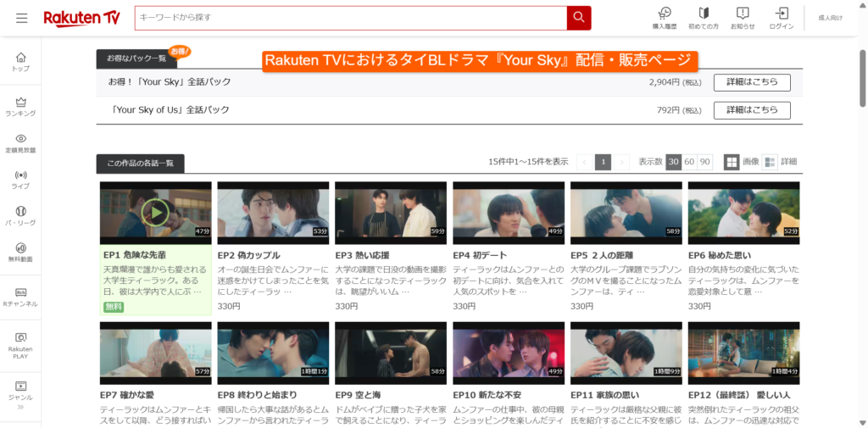This screenshot has width=868, height=428.
Task: Click EP8 終わりと始まり title link
Action: (x=258, y=395)
